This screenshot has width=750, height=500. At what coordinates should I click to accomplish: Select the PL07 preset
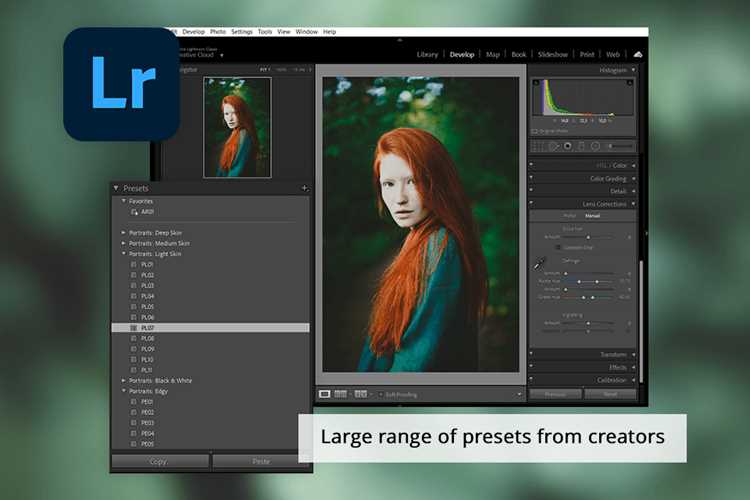click(210, 328)
